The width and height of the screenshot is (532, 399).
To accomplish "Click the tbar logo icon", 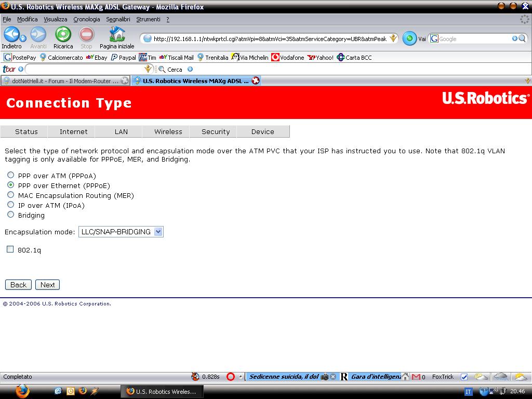I will pos(9,69).
